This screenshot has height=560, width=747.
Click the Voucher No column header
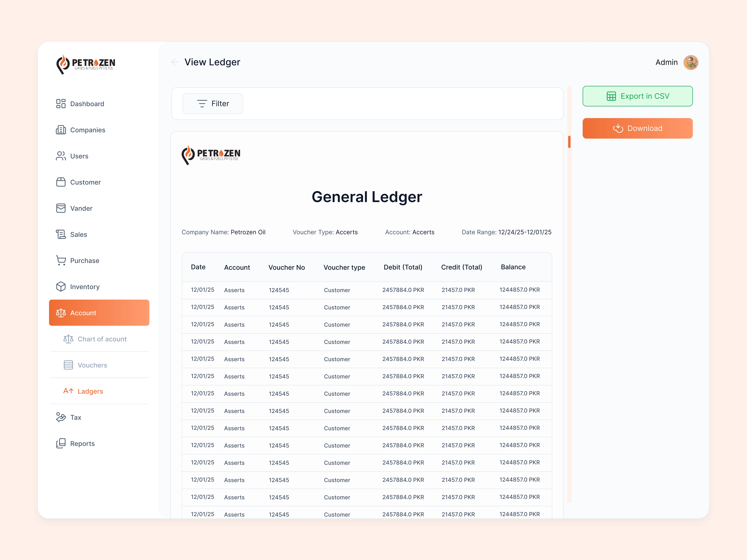click(286, 267)
